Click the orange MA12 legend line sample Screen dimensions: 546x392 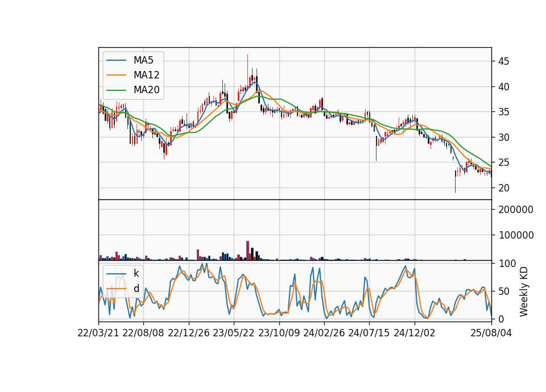(116, 75)
